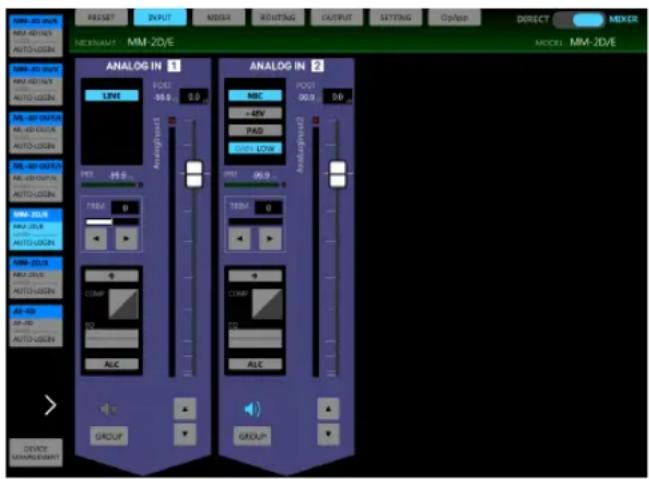Click the nickname text MM-2D/E

tap(151, 42)
